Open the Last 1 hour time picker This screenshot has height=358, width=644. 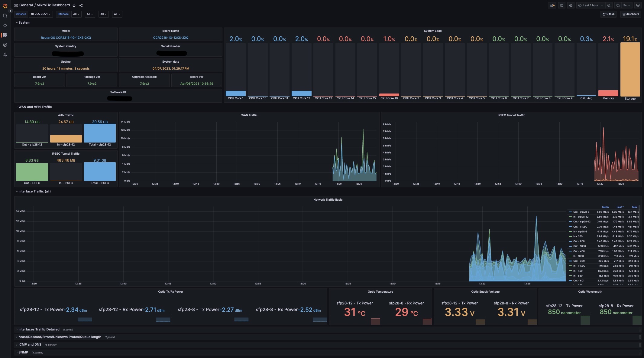pyautogui.click(x=591, y=5)
